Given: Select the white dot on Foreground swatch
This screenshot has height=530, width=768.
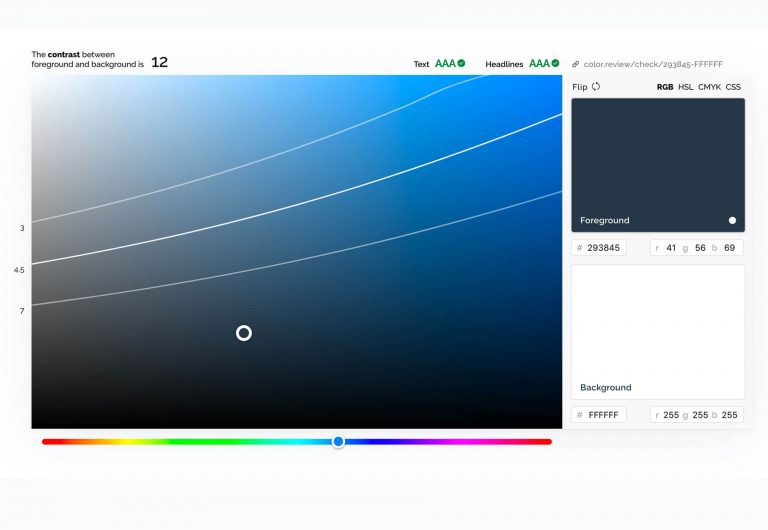Looking at the screenshot, I should click(x=732, y=220).
